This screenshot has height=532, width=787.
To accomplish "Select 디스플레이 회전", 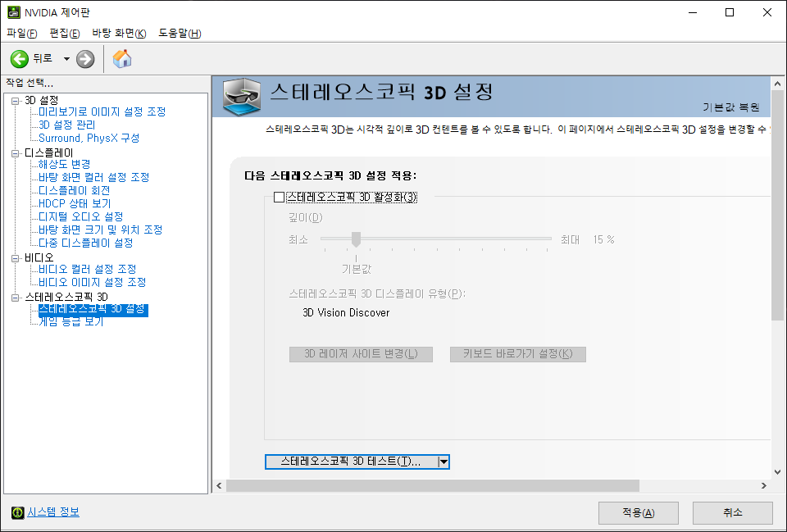I will pos(75,190).
